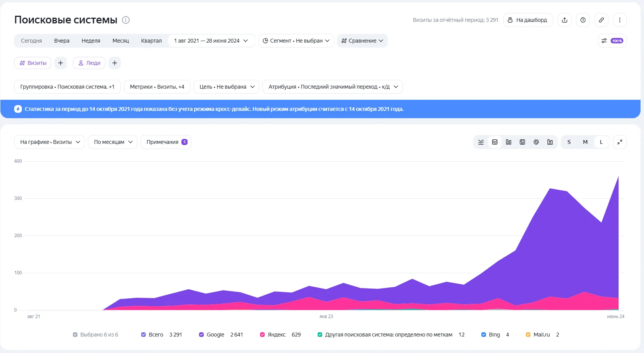Image resolution: width=644 pixels, height=353 pixels.
Task: Click the На дашборд button
Action: 528,20
